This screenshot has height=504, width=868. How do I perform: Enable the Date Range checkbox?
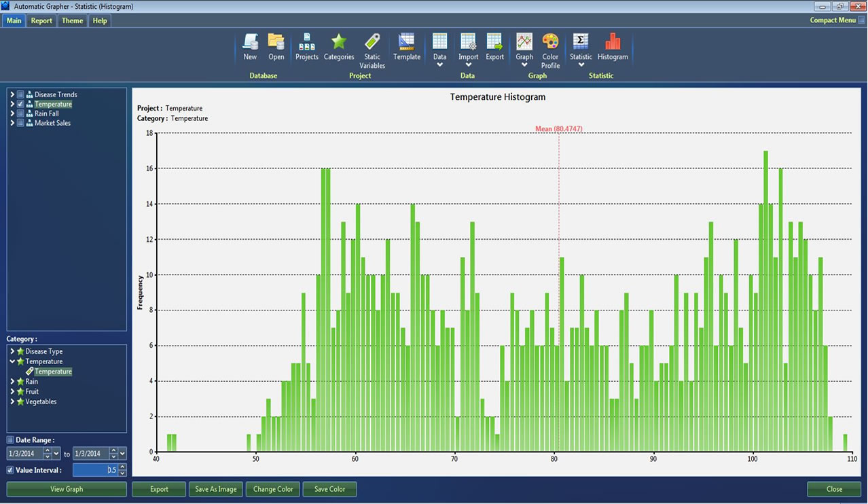tap(10, 440)
